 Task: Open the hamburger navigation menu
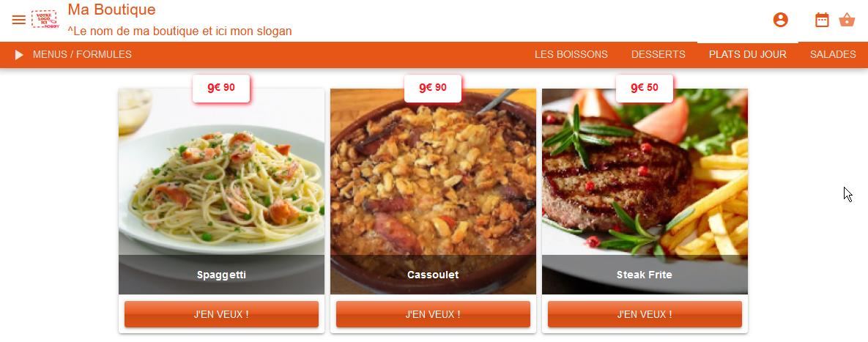tap(19, 20)
